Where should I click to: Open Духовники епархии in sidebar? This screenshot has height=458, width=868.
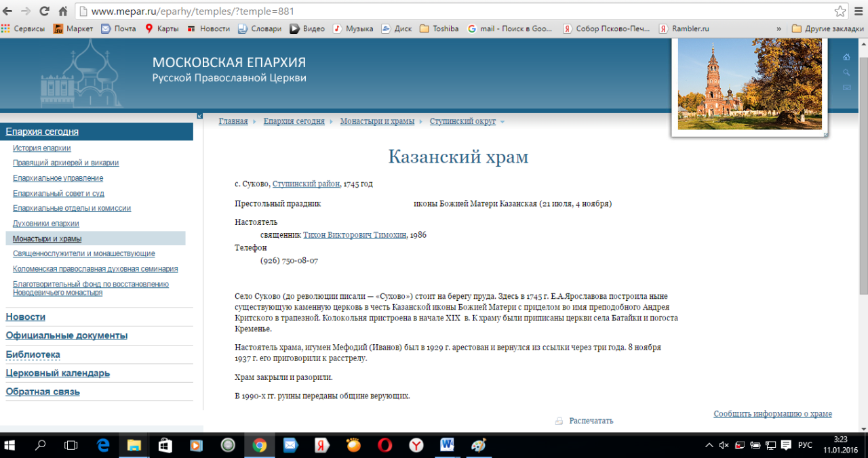(x=46, y=224)
